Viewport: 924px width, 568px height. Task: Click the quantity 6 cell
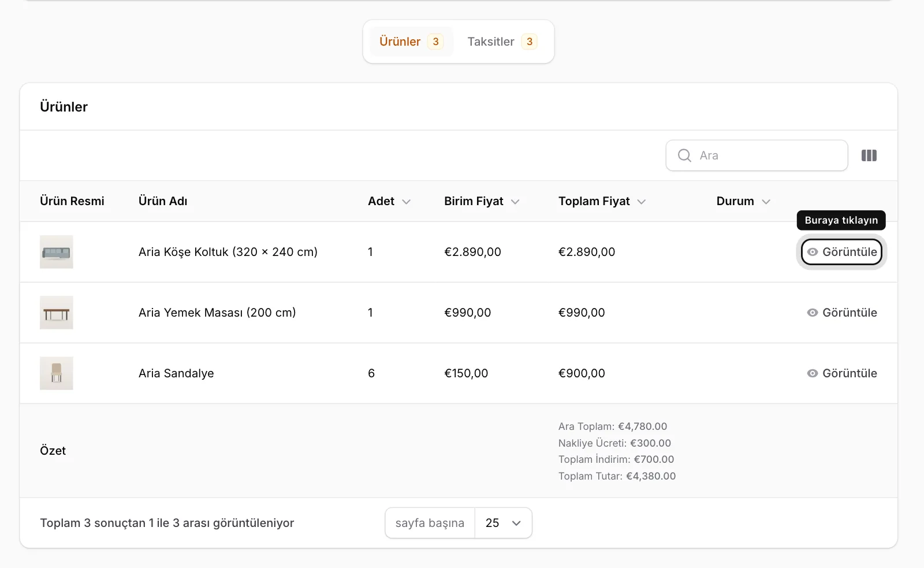click(x=371, y=373)
